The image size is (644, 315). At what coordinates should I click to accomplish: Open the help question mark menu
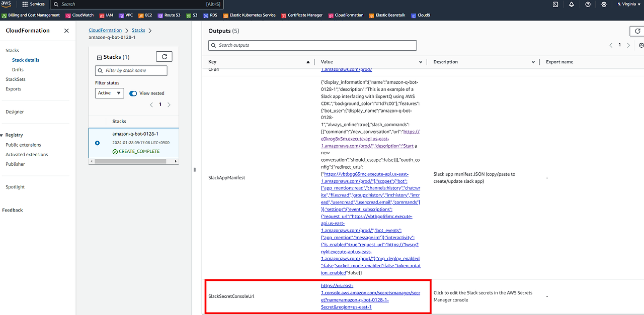point(588,4)
